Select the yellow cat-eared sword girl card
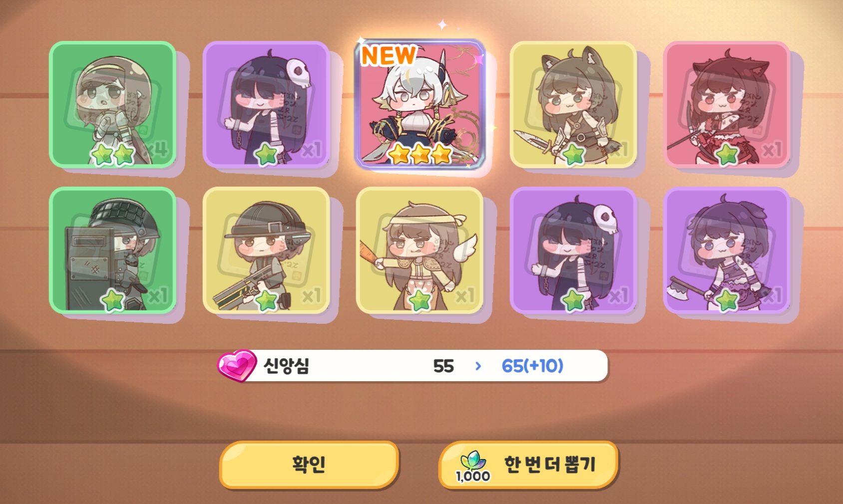This screenshot has height=504, width=843. (x=573, y=104)
